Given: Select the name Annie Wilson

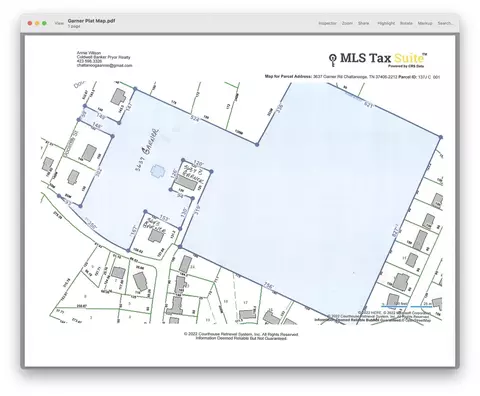Looking at the screenshot, I should pyautogui.click(x=89, y=53).
